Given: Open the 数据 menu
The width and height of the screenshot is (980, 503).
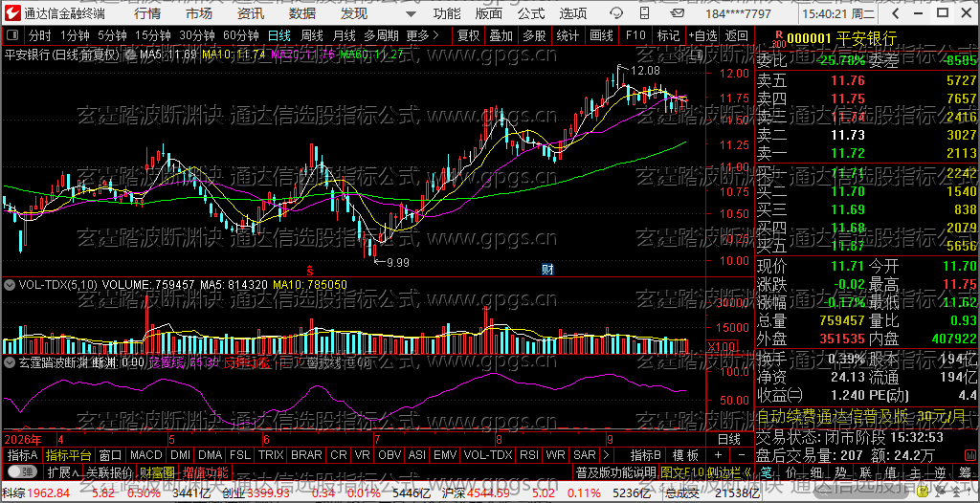Looking at the screenshot, I should pyautogui.click(x=302, y=13).
